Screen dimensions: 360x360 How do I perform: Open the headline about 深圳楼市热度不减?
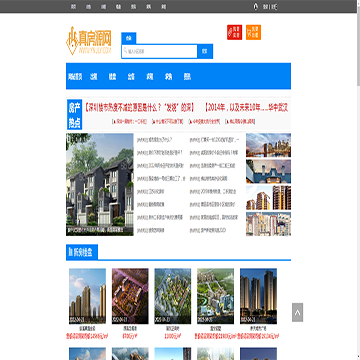coord(141,108)
